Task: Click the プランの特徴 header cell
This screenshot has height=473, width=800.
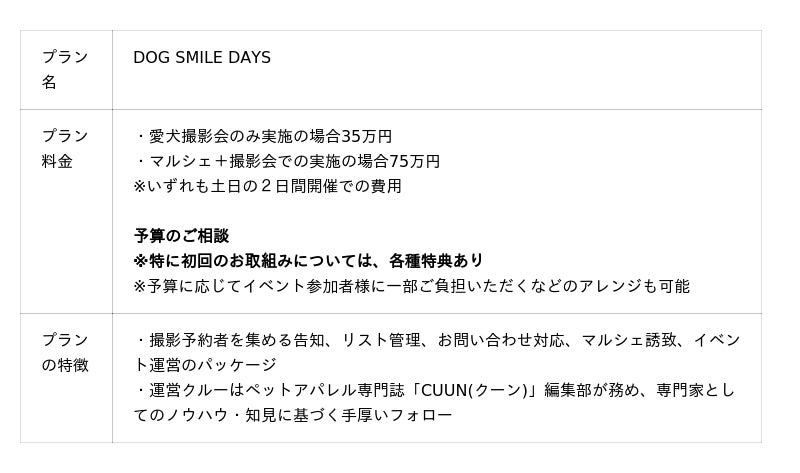Action: tap(65, 352)
